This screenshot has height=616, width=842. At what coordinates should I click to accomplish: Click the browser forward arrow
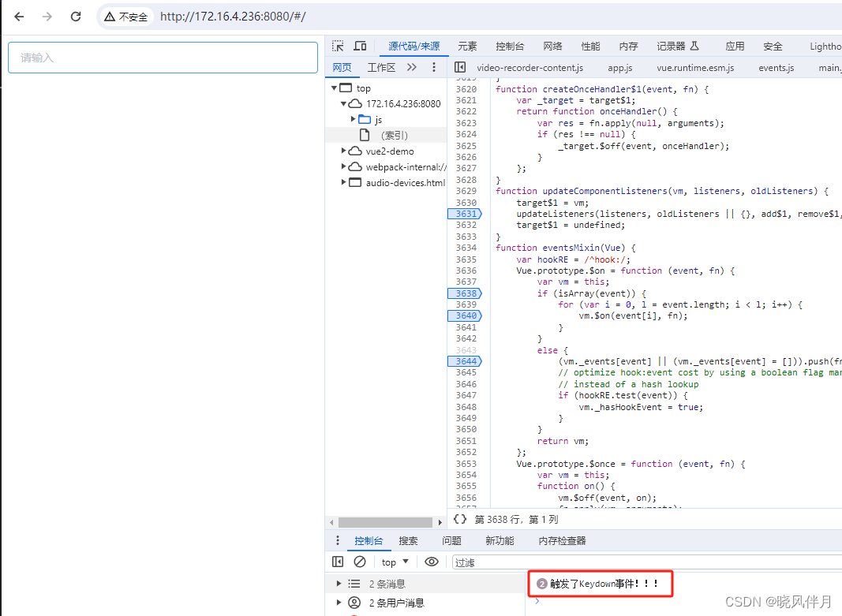pyautogui.click(x=47, y=16)
